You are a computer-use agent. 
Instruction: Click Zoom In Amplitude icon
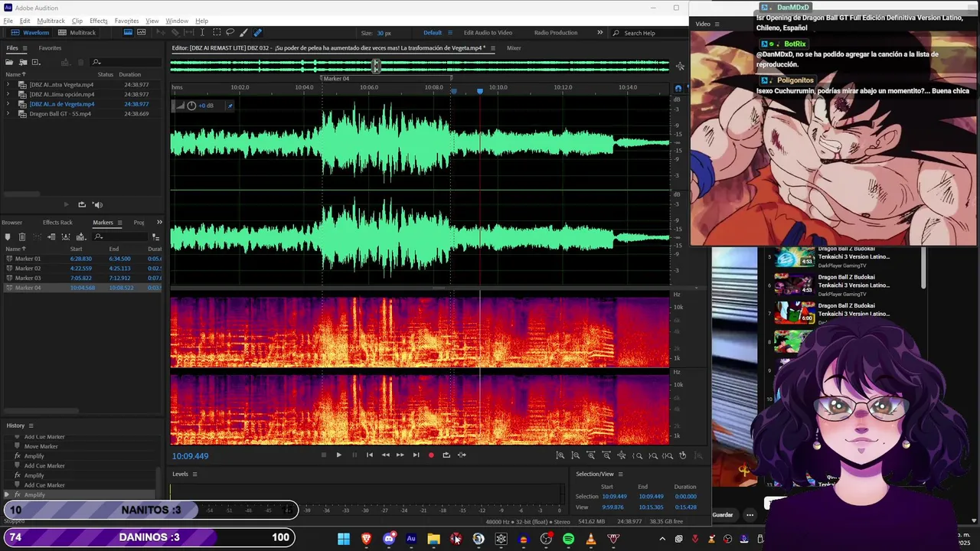560,455
